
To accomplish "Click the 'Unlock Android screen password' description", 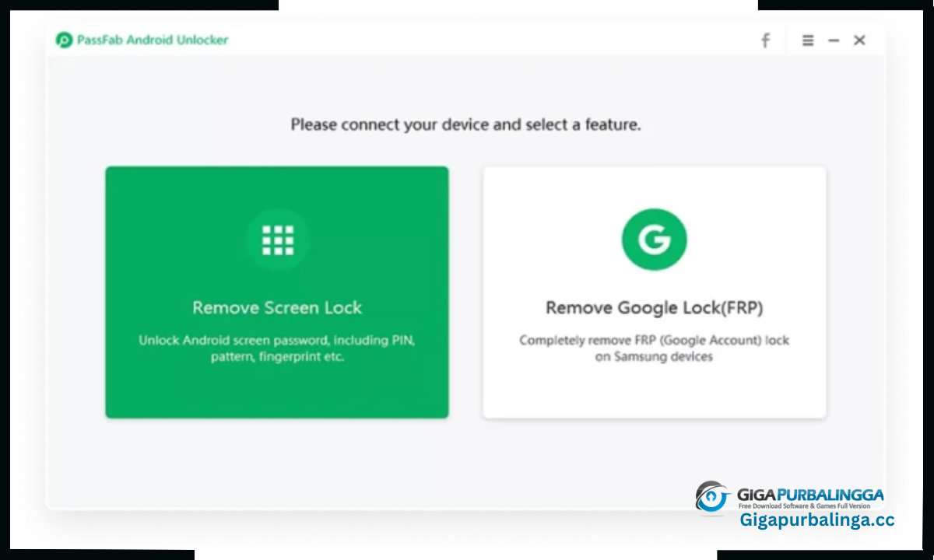I will point(277,349).
